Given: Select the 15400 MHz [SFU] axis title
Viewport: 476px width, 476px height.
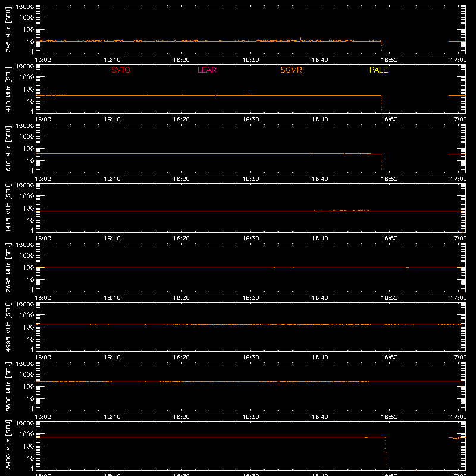Looking at the screenshot, I should pyautogui.click(x=8, y=446).
